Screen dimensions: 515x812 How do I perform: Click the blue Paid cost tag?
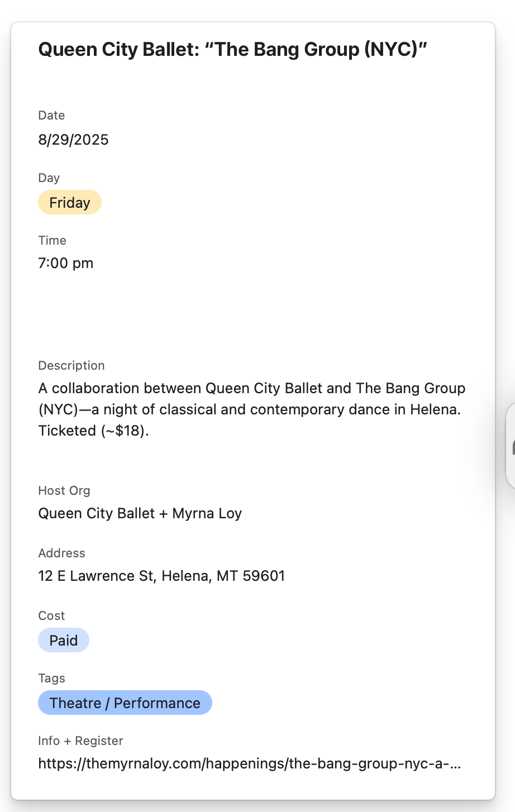pyautogui.click(x=64, y=641)
